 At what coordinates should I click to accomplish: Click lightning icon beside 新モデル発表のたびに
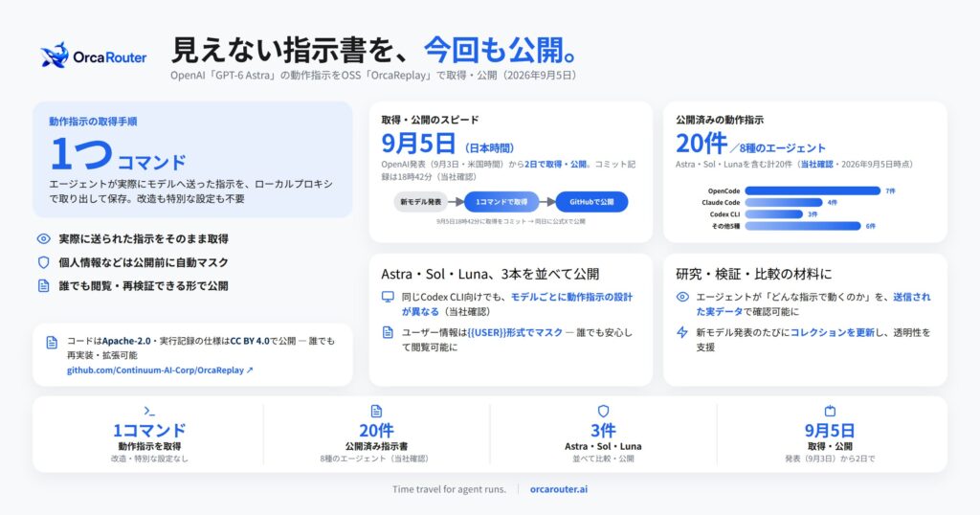[682, 332]
